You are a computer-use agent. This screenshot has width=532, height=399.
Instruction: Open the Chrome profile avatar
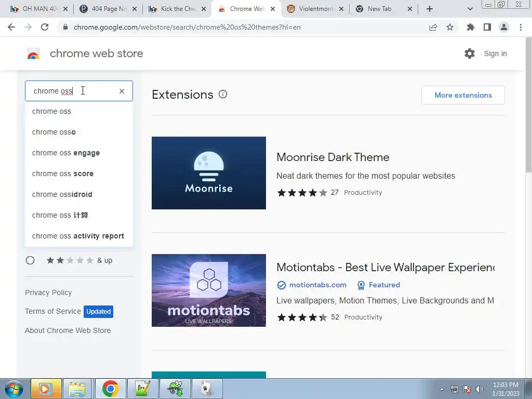[x=504, y=27]
